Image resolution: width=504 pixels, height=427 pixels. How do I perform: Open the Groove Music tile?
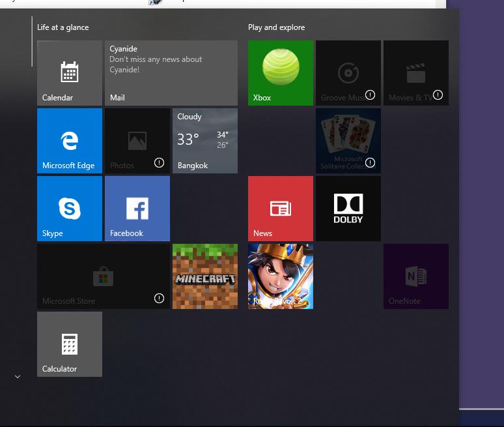[348, 73]
